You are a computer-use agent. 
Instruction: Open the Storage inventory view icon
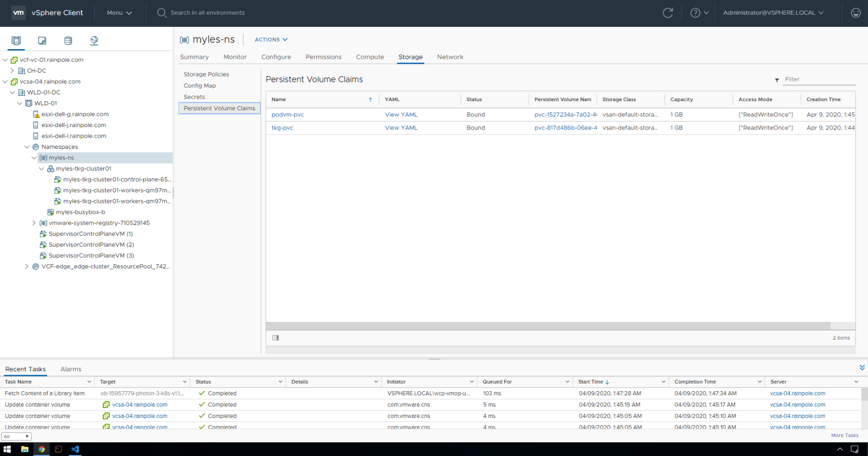tap(68, 40)
